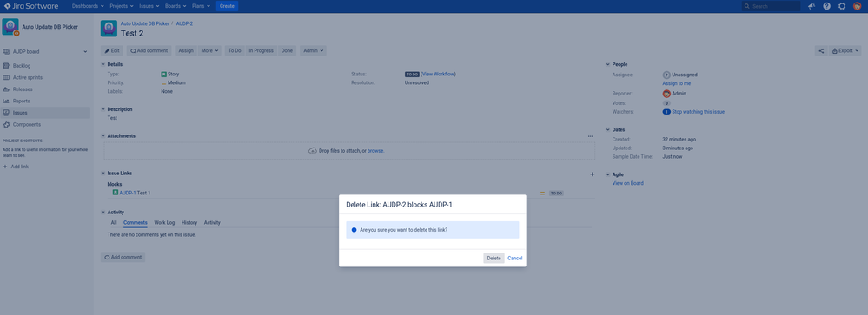Open the Admin dropdown

(x=313, y=50)
